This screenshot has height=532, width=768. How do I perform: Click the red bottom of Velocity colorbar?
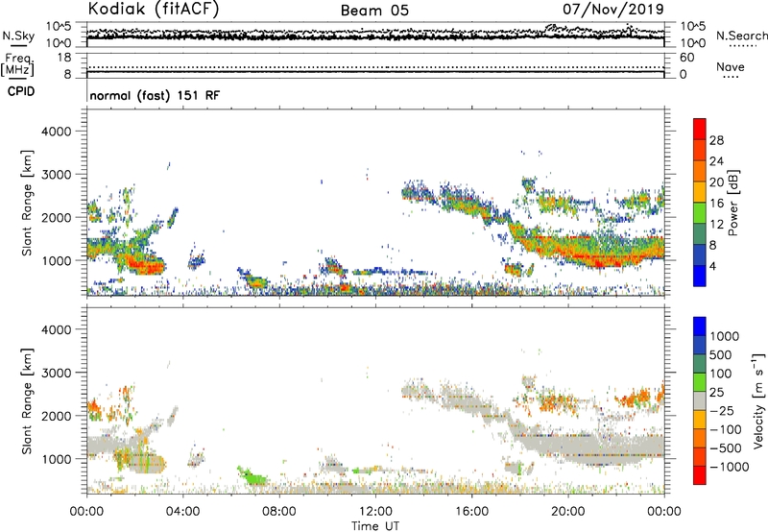coord(700,475)
